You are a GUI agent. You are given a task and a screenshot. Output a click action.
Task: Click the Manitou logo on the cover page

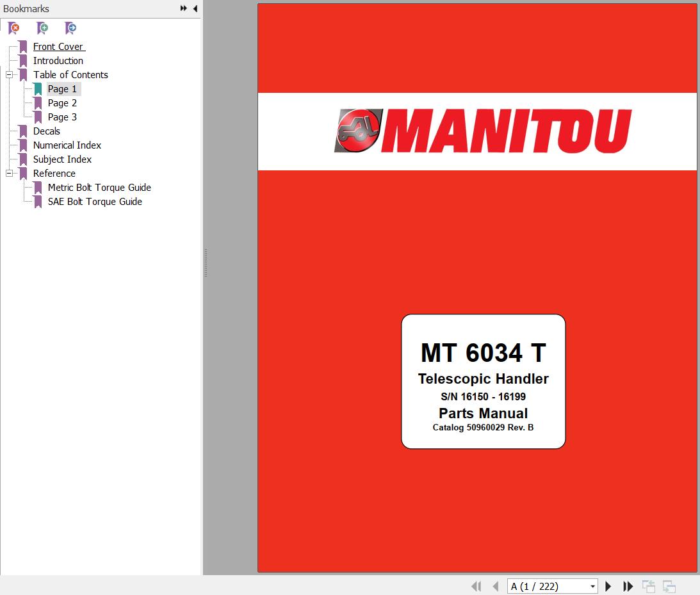pos(483,131)
